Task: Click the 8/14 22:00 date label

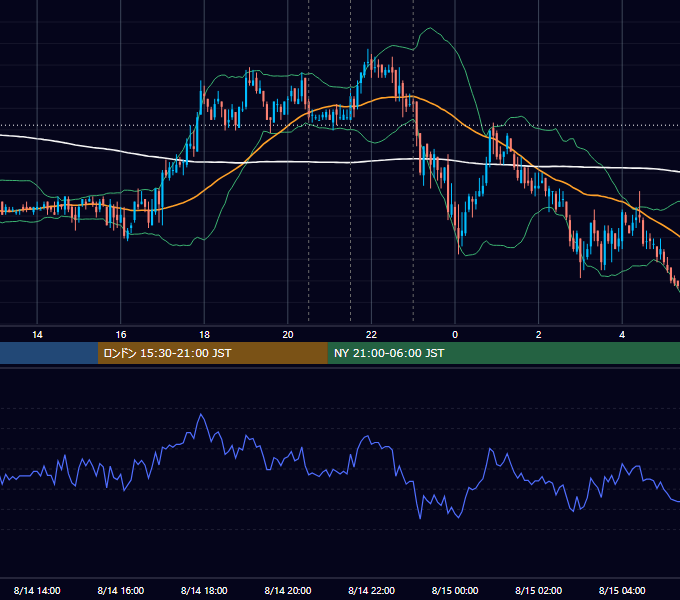Action: point(372,590)
